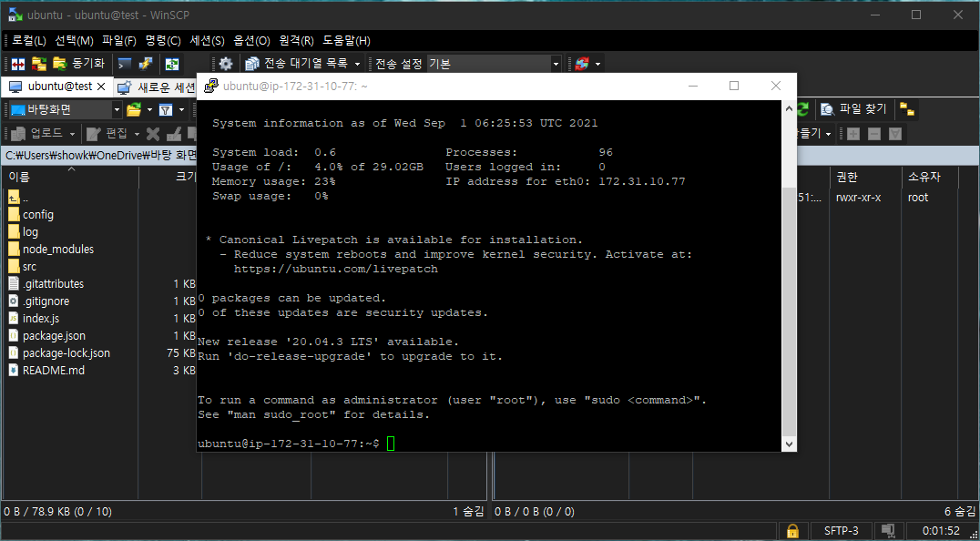Viewport: 980px width, 541px height.
Task: Click the PuTTY icon in terminal title bar
Action: pyautogui.click(x=212, y=86)
